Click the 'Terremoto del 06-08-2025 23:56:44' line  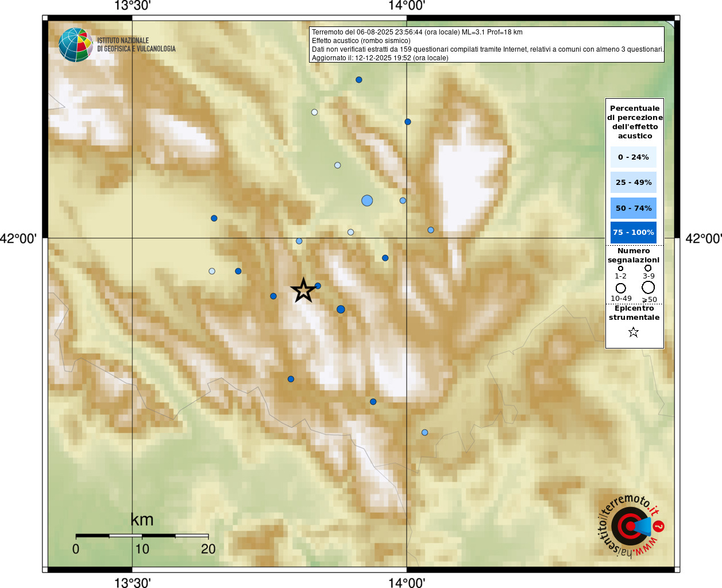(417, 32)
